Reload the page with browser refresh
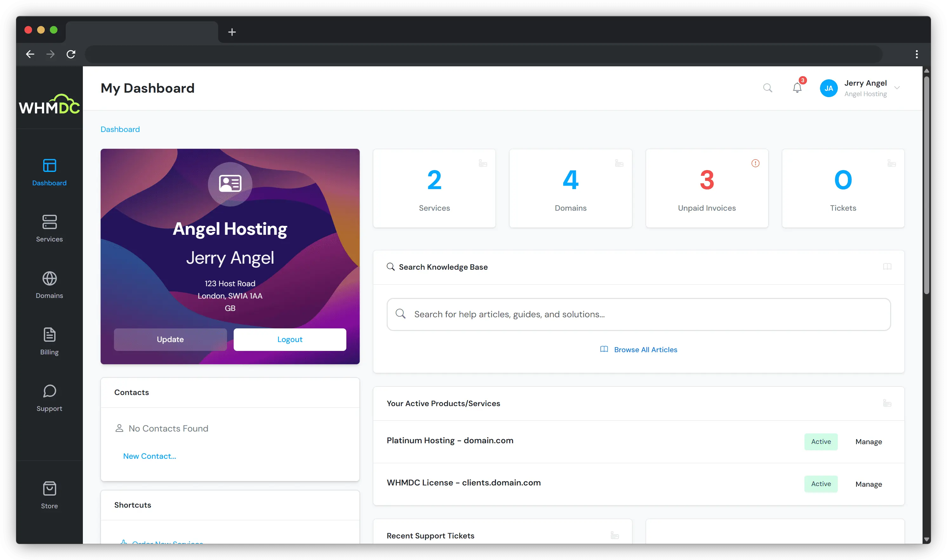The width and height of the screenshot is (947, 560). click(71, 54)
